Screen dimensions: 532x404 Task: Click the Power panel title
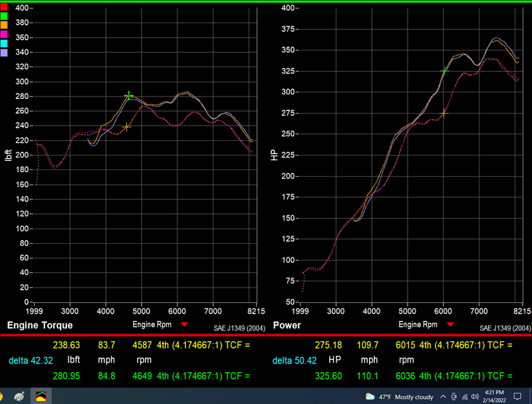(x=287, y=326)
